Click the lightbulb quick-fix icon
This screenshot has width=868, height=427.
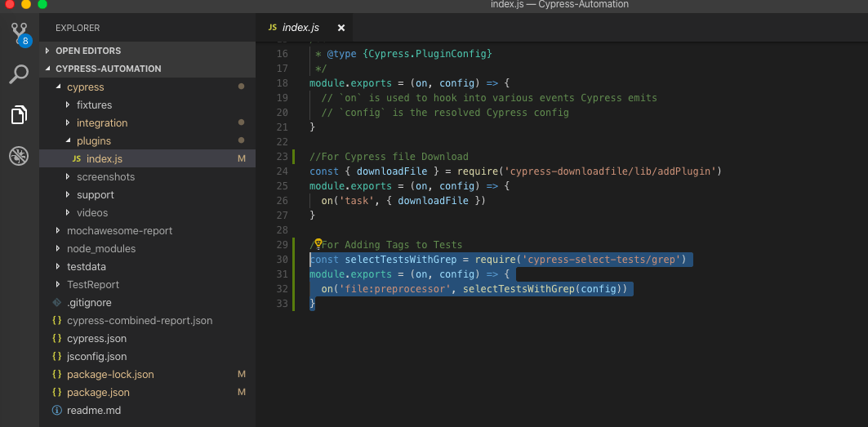coord(318,244)
